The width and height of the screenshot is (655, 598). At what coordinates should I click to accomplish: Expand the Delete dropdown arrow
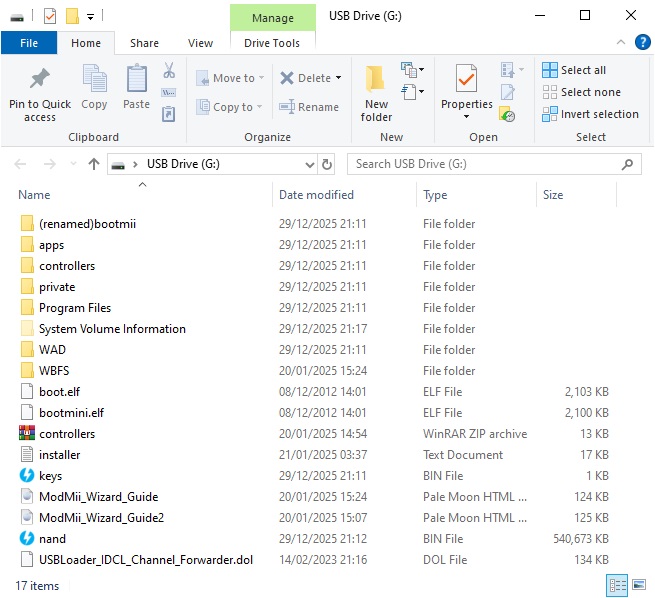pos(338,78)
